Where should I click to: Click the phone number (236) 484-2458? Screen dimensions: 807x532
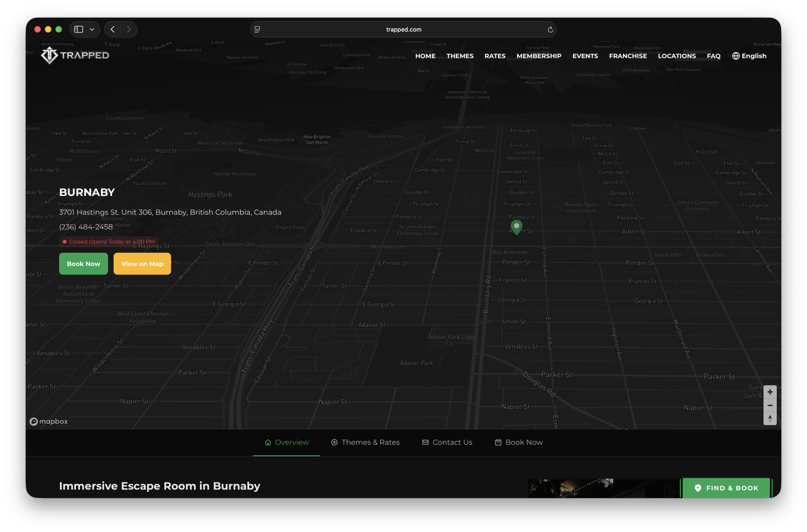86,227
